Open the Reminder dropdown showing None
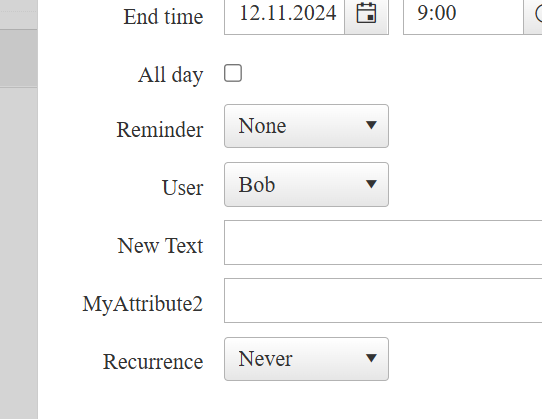 pos(306,126)
